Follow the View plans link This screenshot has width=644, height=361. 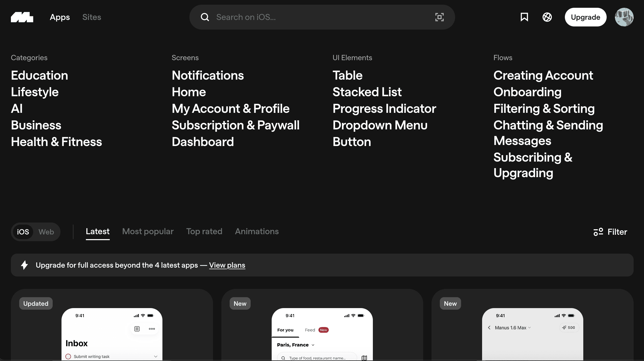(227, 265)
